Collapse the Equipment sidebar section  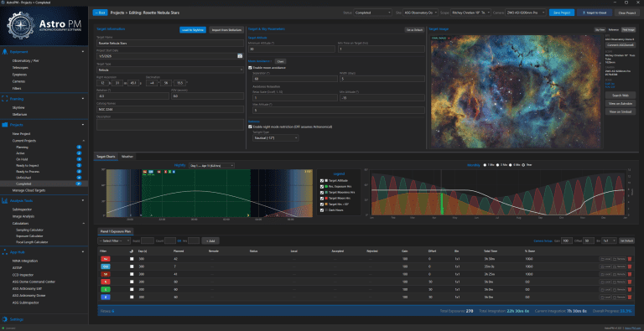point(83,52)
